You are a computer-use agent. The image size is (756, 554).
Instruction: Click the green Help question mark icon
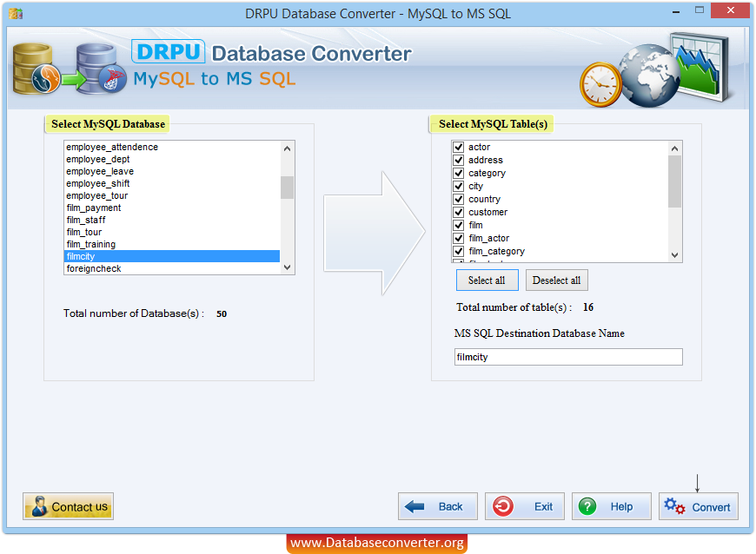(x=587, y=506)
